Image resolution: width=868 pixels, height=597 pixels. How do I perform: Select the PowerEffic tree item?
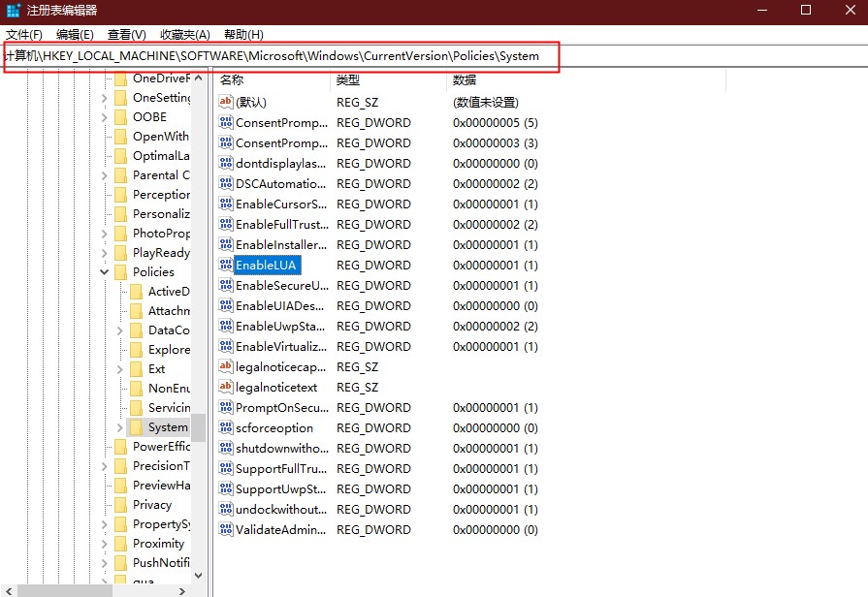tap(161, 447)
